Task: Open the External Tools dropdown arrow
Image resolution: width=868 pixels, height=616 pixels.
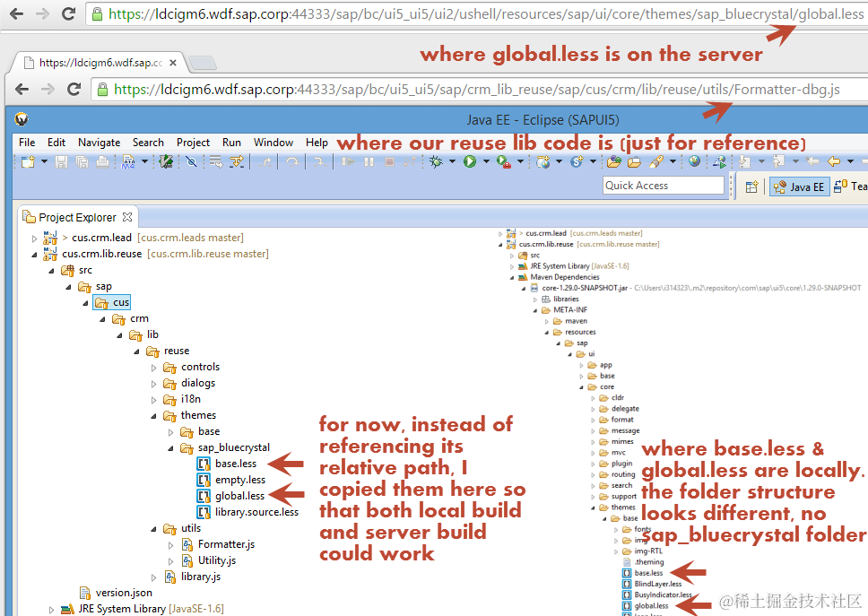Action: pos(520,161)
